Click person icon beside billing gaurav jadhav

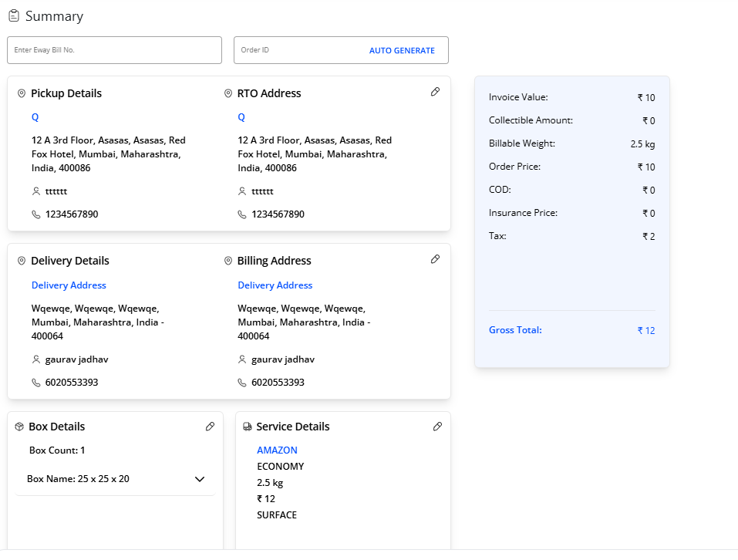(x=242, y=359)
